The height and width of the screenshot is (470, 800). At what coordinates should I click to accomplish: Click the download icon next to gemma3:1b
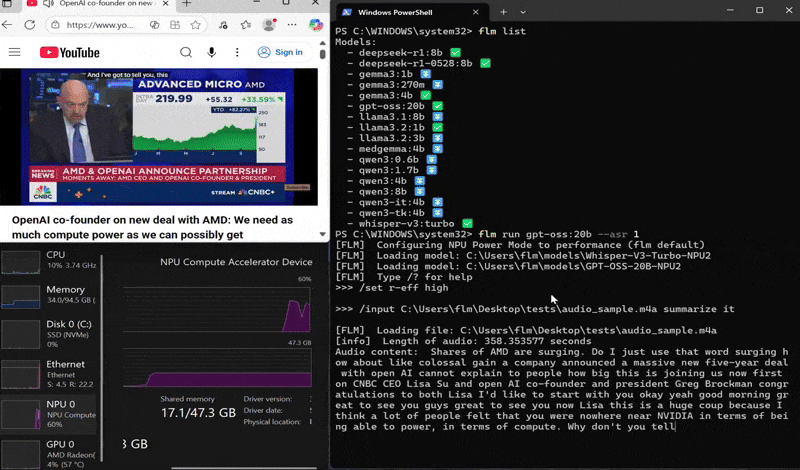coord(426,74)
